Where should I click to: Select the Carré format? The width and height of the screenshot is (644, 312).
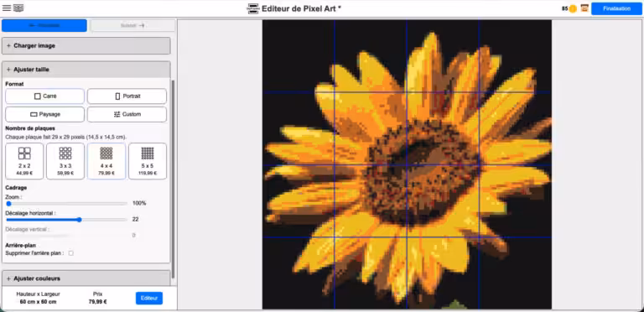pos(44,96)
